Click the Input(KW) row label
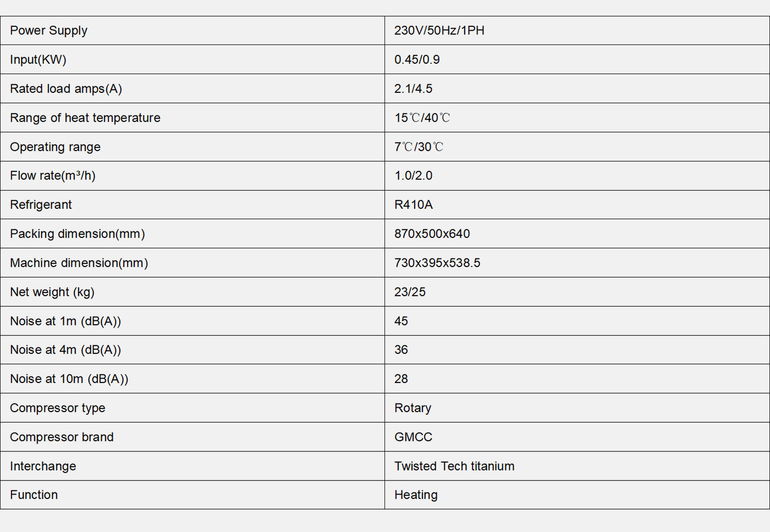The image size is (770, 532). pos(38,60)
